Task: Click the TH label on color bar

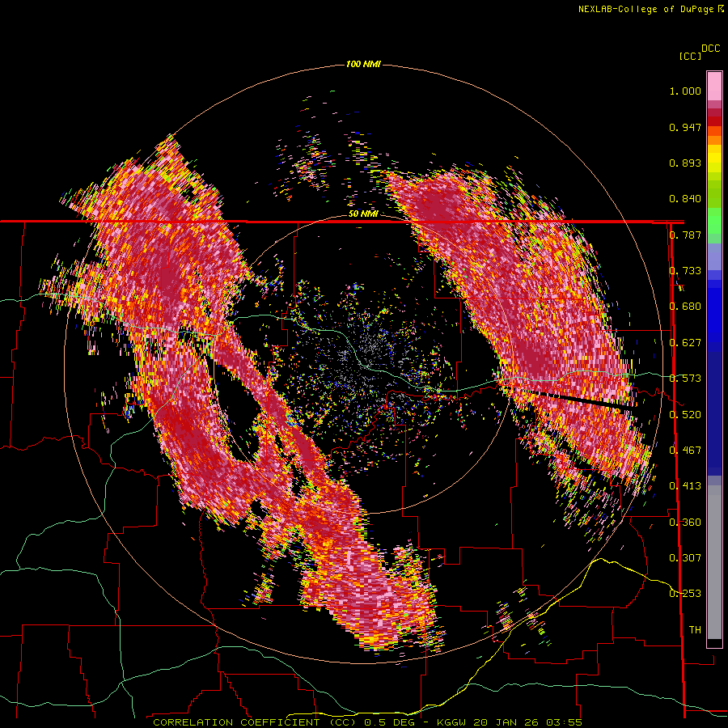Action: pyautogui.click(x=695, y=629)
